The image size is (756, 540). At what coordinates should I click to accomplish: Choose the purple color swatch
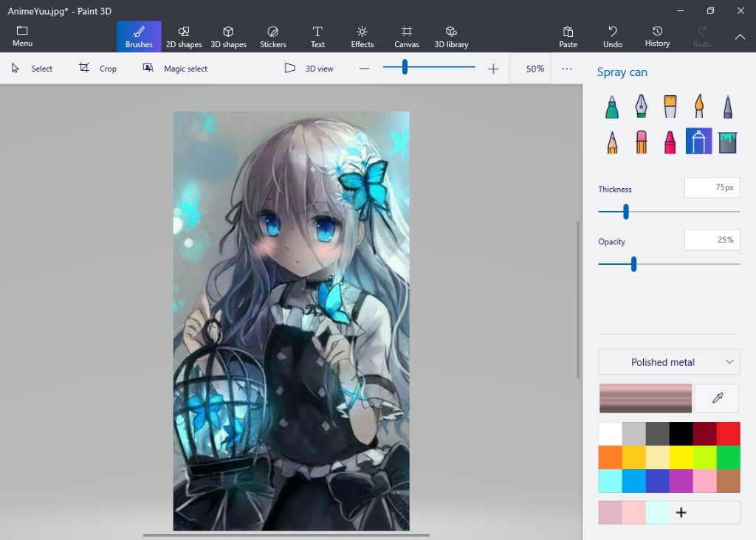click(x=681, y=481)
